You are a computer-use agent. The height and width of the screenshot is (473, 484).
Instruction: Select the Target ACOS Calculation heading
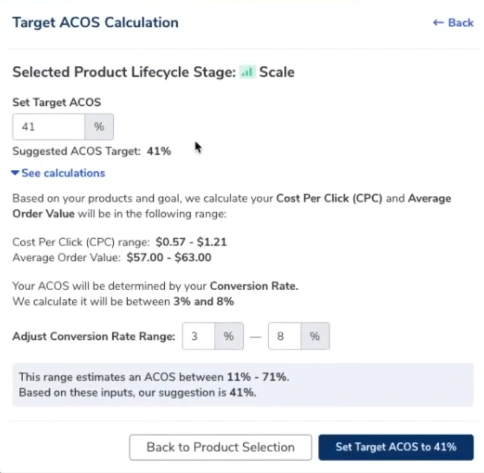(x=96, y=23)
